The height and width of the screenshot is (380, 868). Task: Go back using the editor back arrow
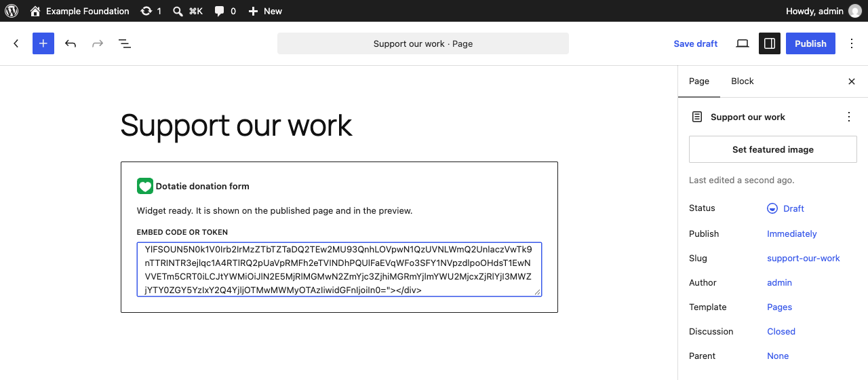pyautogui.click(x=16, y=43)
